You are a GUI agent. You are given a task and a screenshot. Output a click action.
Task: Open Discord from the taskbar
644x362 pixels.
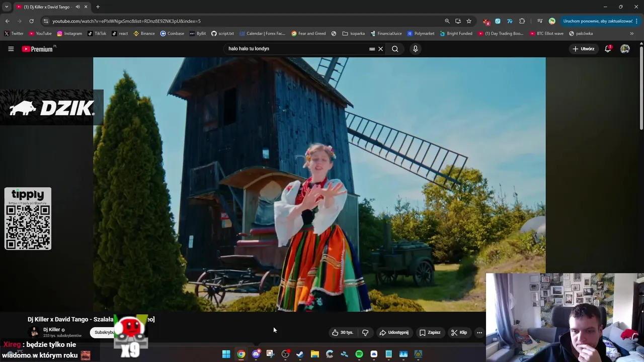pos(256,354)
